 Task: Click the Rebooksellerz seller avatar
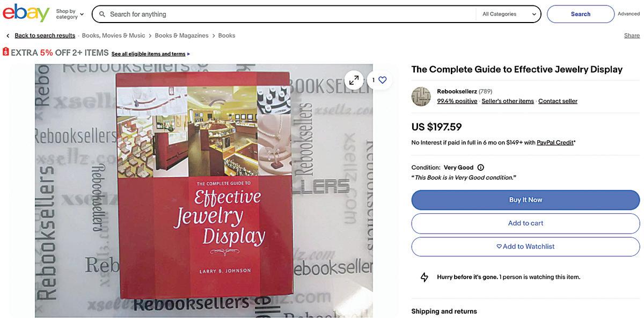[421, 97]
